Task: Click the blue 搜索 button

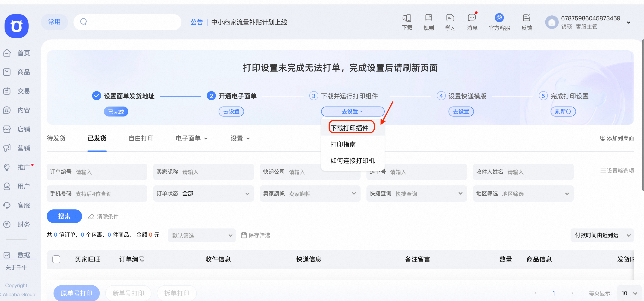Action: pyautogui.click(x=64, y=216)
